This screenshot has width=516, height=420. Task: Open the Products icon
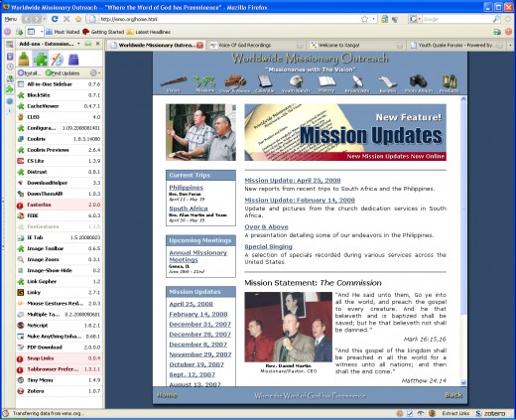(450, 84)
